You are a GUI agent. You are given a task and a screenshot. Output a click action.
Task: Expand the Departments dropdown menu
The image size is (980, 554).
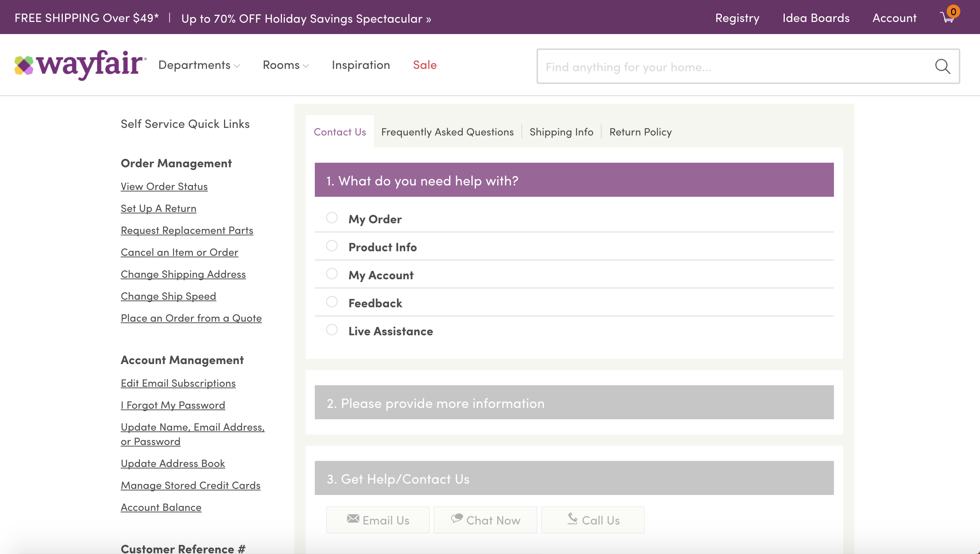[x=199, y=65]
